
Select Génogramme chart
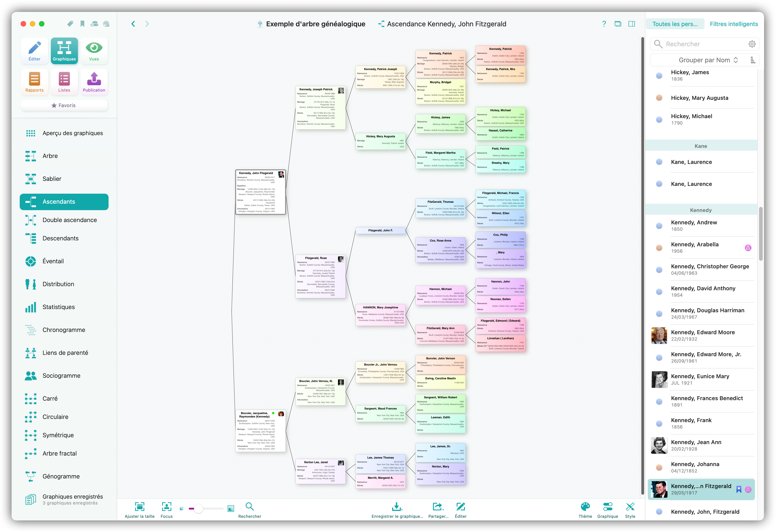point(64,476)
